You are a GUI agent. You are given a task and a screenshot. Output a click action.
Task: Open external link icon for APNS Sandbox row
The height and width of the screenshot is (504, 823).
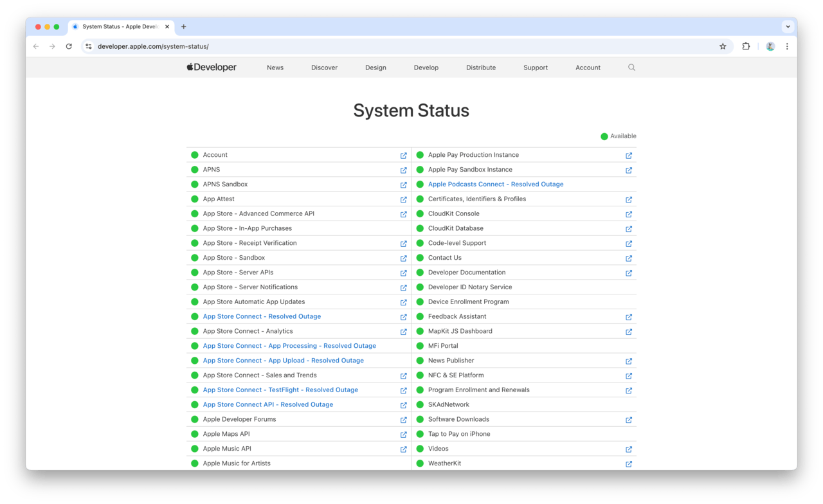click(x=403, y=185)
